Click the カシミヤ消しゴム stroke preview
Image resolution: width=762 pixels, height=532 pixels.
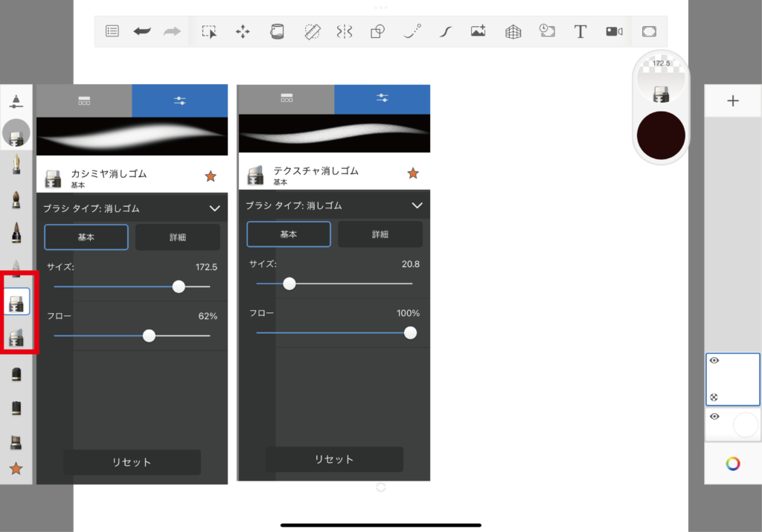pyautogui.click(x=132, y=136)
